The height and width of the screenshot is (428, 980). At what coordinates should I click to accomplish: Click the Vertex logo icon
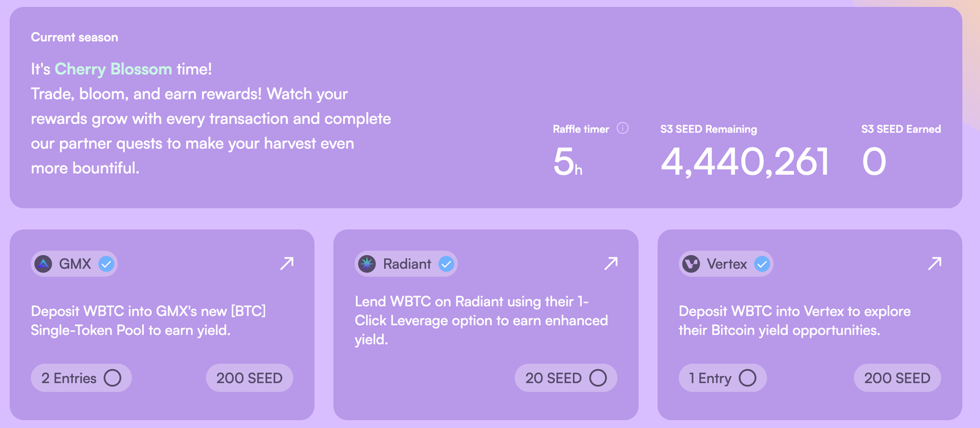point(691,264)
